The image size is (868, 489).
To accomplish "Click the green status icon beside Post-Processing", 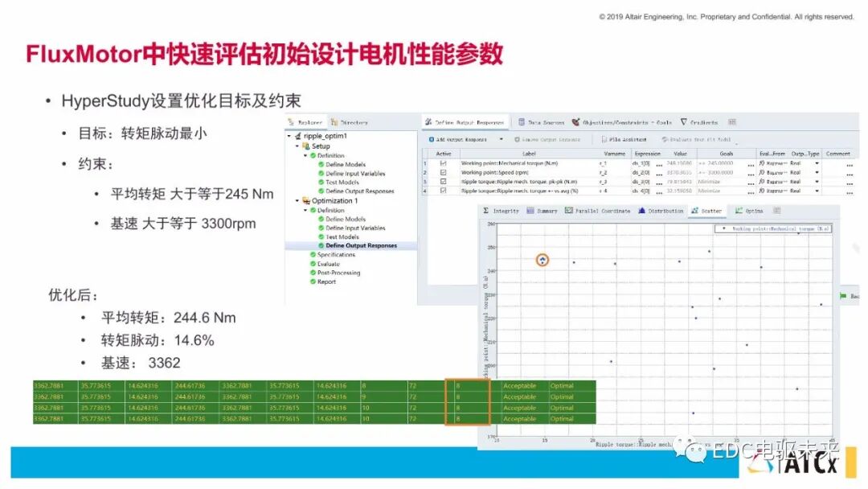I will click(x=313, y=273).
